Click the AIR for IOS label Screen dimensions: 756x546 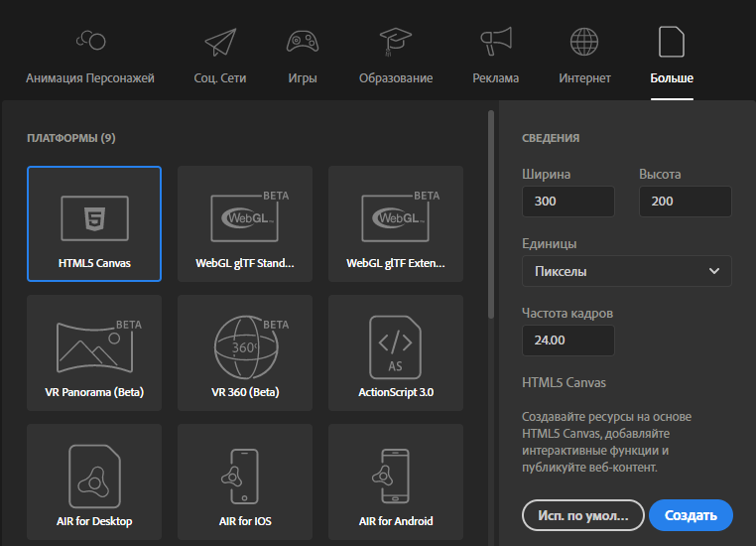click(245, 521)
